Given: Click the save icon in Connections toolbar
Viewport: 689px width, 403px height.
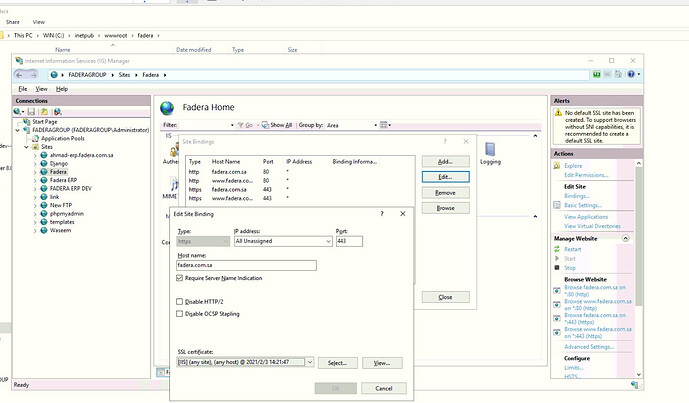Looking at the screenshot, I should coord(31,112).
